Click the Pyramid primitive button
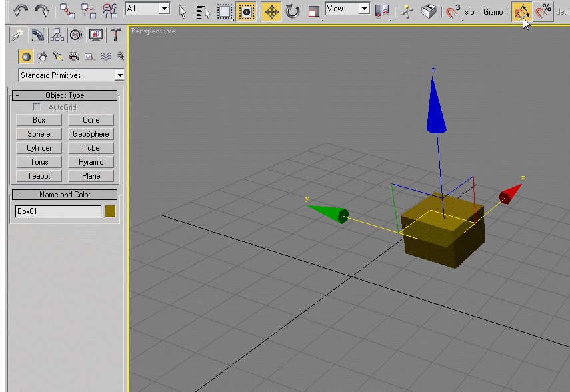 click(x=91, y=162)
